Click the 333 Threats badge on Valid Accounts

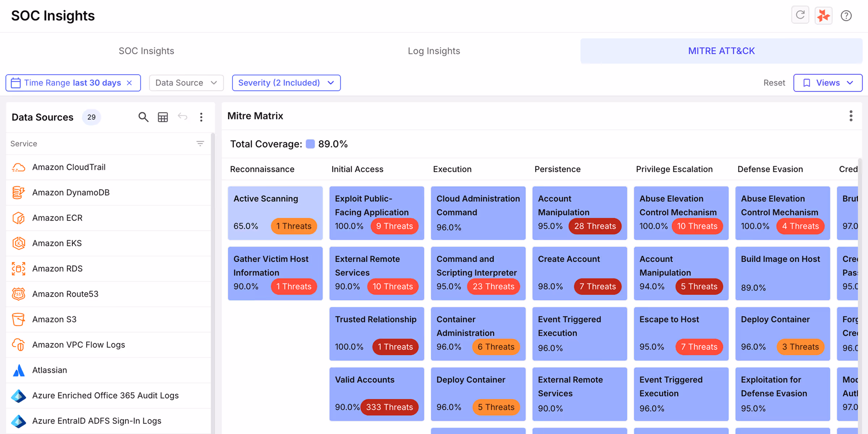390,407
